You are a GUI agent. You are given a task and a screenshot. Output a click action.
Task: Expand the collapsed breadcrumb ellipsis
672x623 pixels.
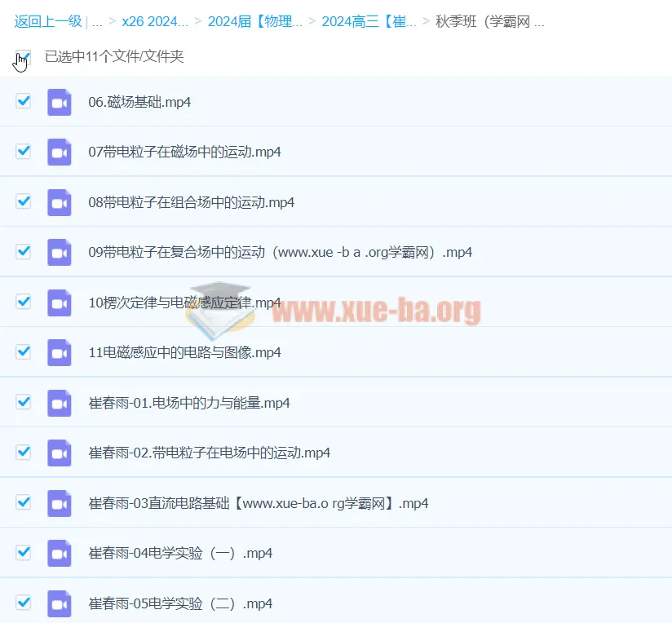click(97, 22)
